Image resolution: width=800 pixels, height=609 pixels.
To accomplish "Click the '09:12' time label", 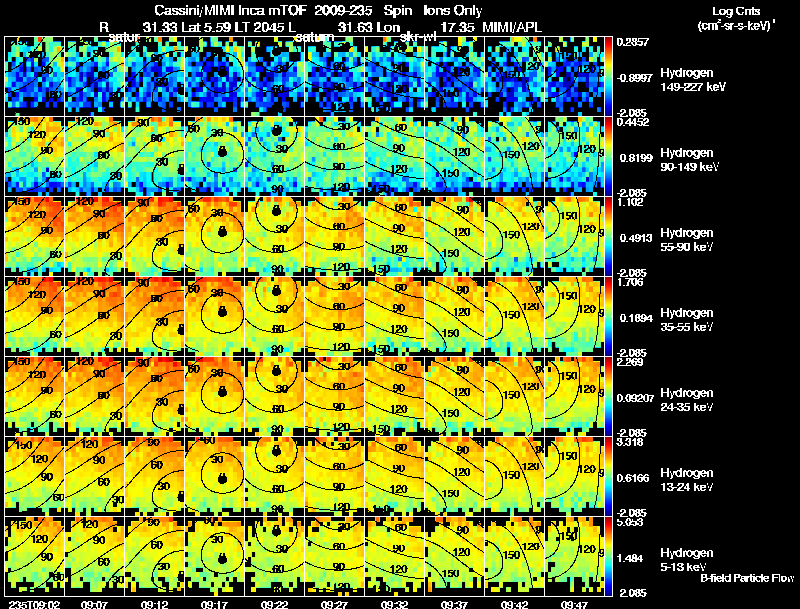I will pos(155,604).
